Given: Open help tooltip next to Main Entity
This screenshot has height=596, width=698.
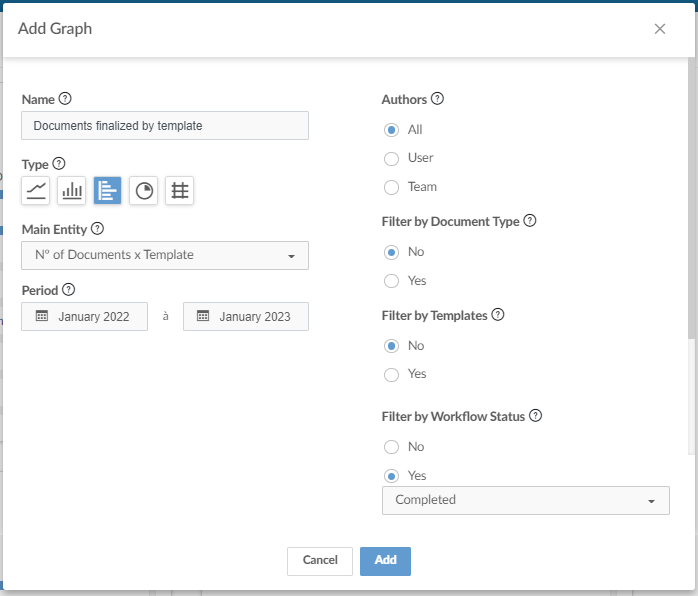Looking at the screenshot, I should point(97,228).
